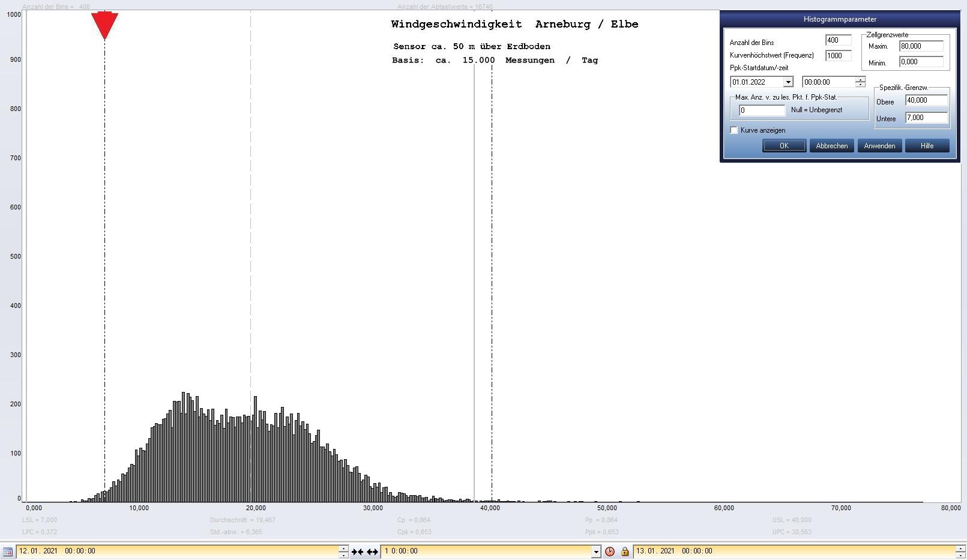Screen dimensions: 967x560
Task: Click the compress time range arrows icon
Action: [x=357, y=552]
